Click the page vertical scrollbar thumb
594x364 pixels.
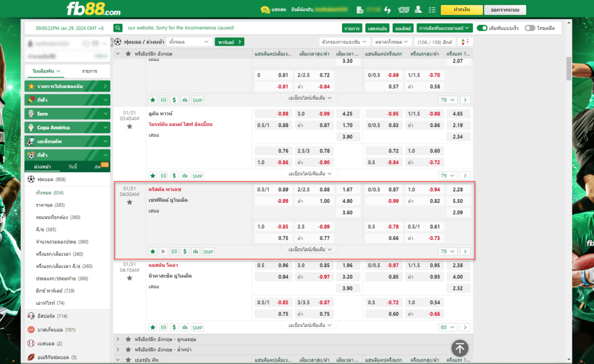(568, 69)
